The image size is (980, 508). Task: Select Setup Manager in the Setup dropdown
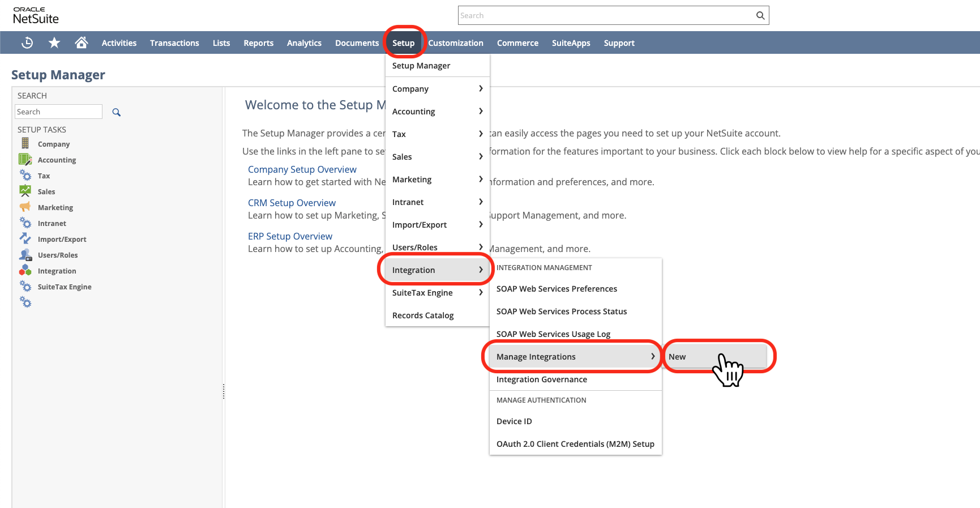(437, 66)
